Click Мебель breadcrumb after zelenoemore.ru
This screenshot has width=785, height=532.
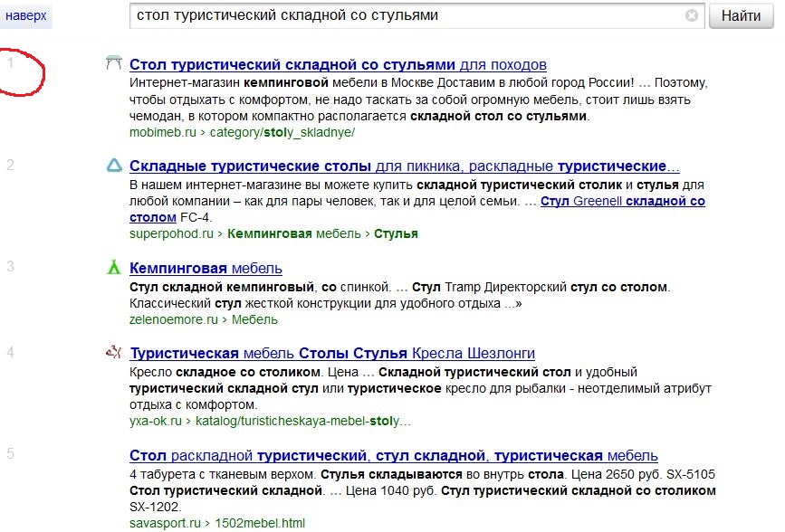click(255, 319)
